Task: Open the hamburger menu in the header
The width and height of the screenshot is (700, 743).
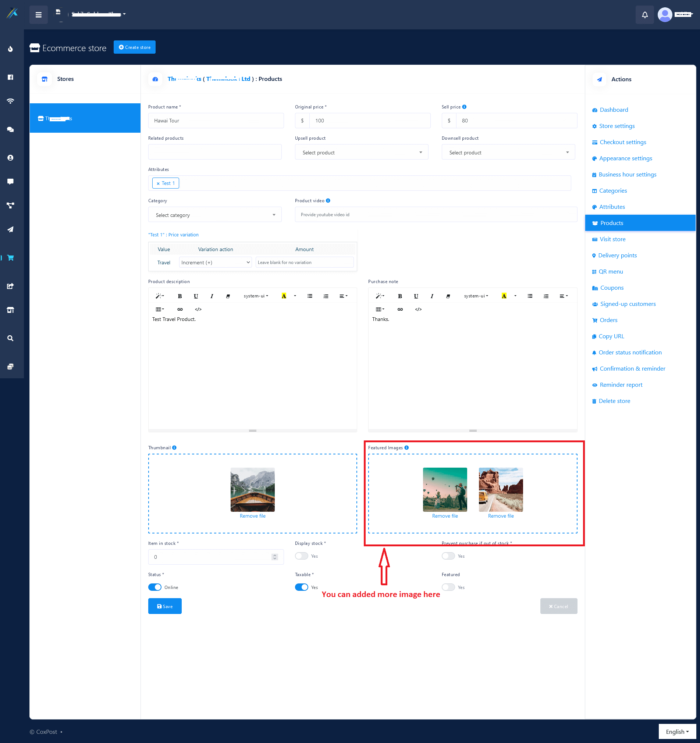Action: point(39,15)
